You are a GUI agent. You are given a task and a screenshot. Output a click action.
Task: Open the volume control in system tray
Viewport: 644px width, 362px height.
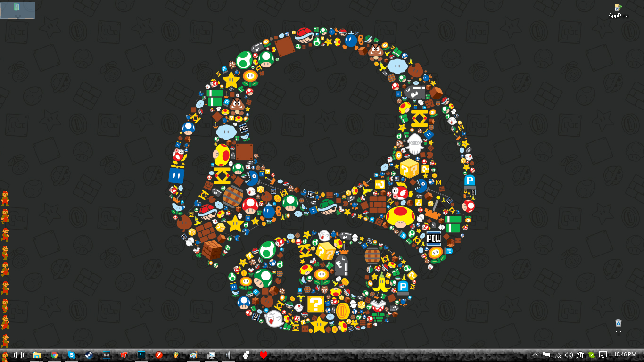(569, 355)
